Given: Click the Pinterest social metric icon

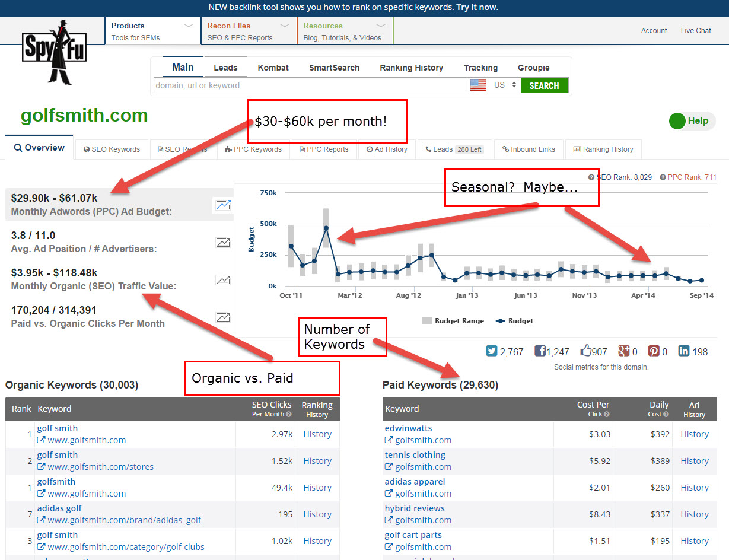Looking at the screenshot, I should click(653, 351).
